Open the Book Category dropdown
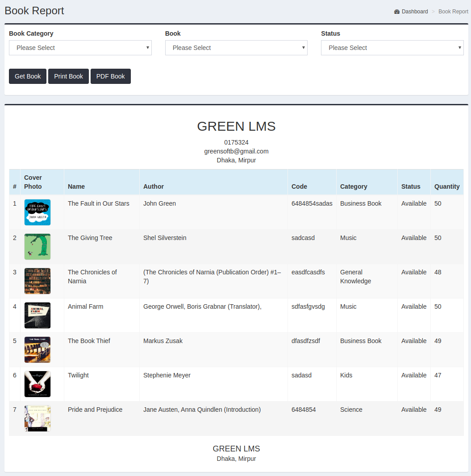The height and width of the screenshot is (476, 471). click(80, 48)
